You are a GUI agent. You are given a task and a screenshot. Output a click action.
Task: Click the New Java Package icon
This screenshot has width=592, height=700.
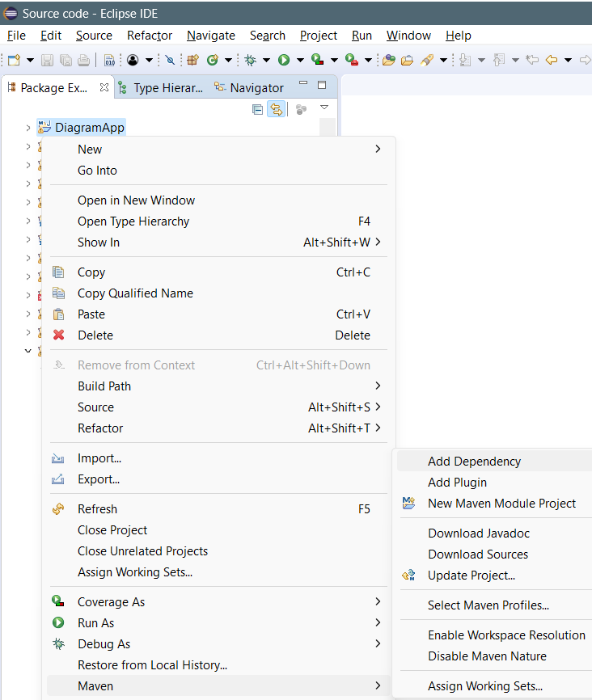192,60
